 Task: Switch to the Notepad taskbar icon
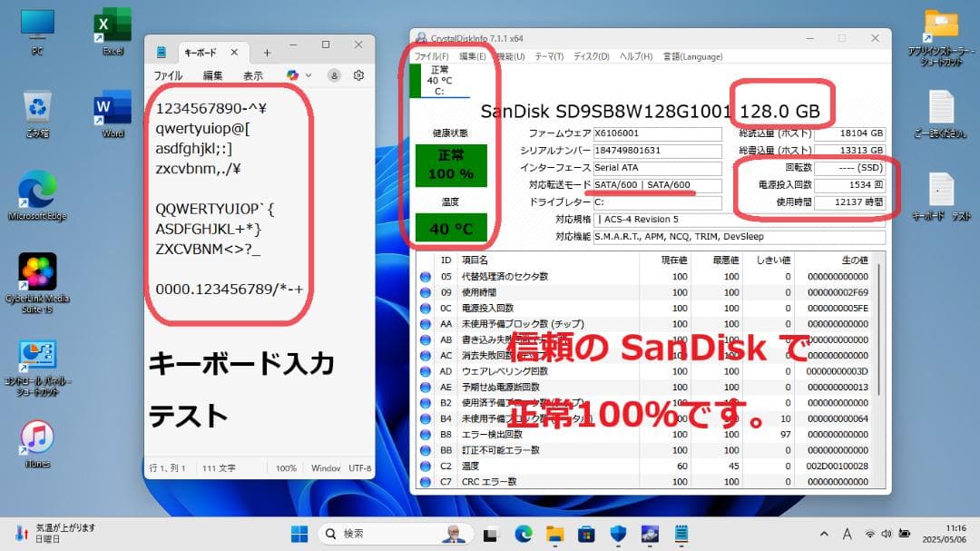(x=681, y=534)
